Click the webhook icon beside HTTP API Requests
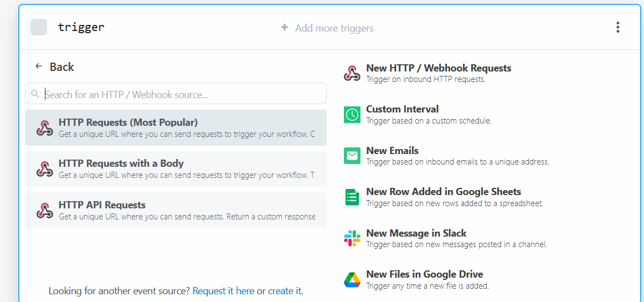The height and width of the screenshot is (302, 644). 44,211
